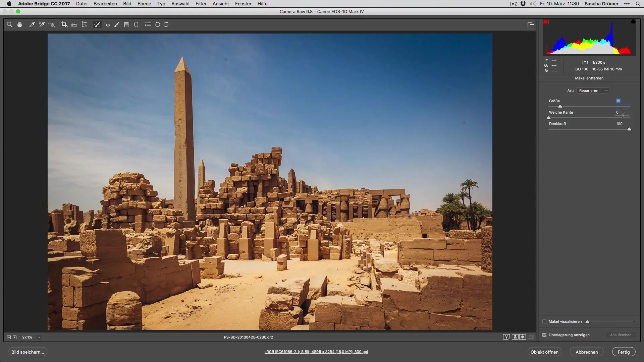Open the Art Reparieren dropdown
The width and height of the screenshot is (644, 362).
[593, 90]
